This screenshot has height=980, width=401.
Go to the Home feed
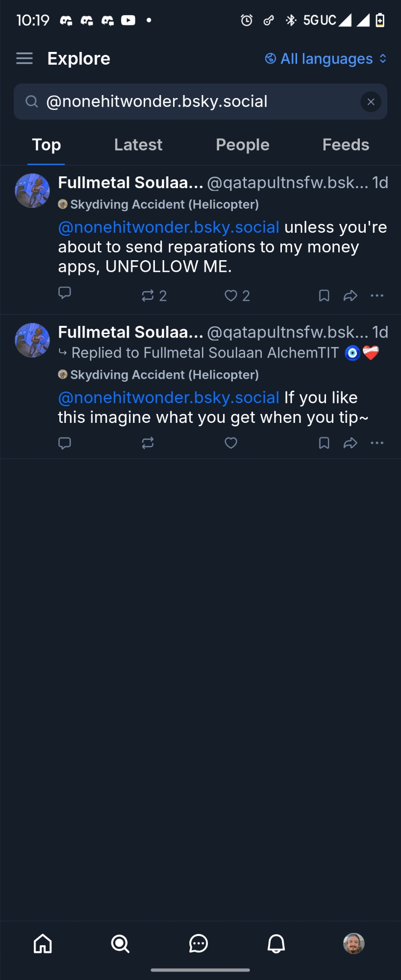click(43, 943)
